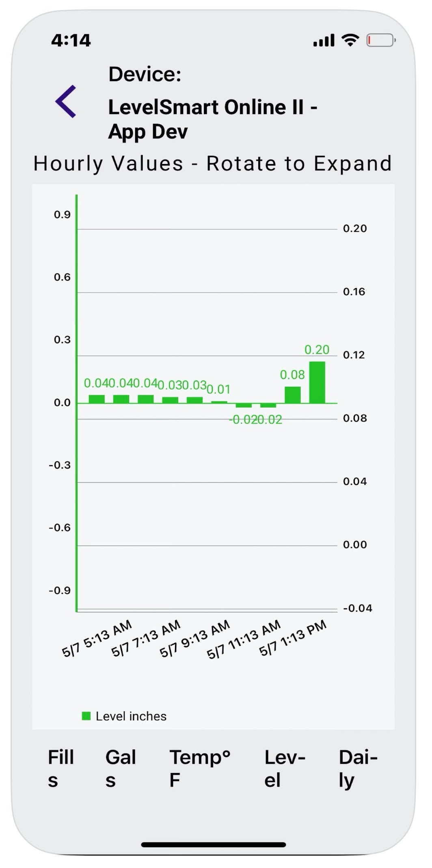Screen dimensions: 432x868
Task: Tap the cellular signal strength icon
Action: [x=324, y=40]
